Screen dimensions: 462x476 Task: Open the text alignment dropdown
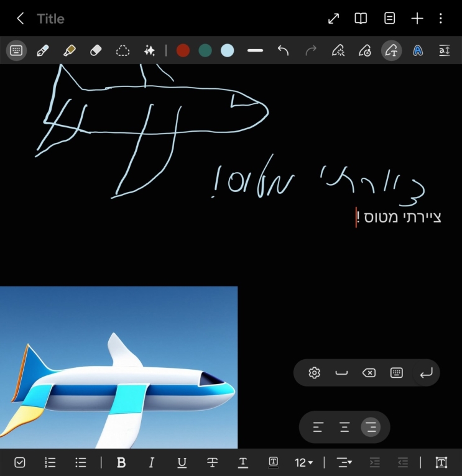click(x=344, y=462)
